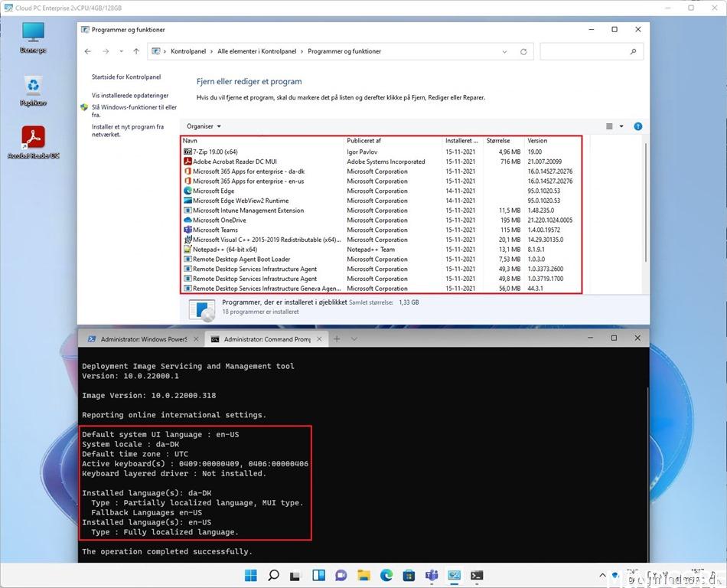Open the terminal new-tab profile dropdown
This screenshot has width=727, height=588.
click(353, 338)
